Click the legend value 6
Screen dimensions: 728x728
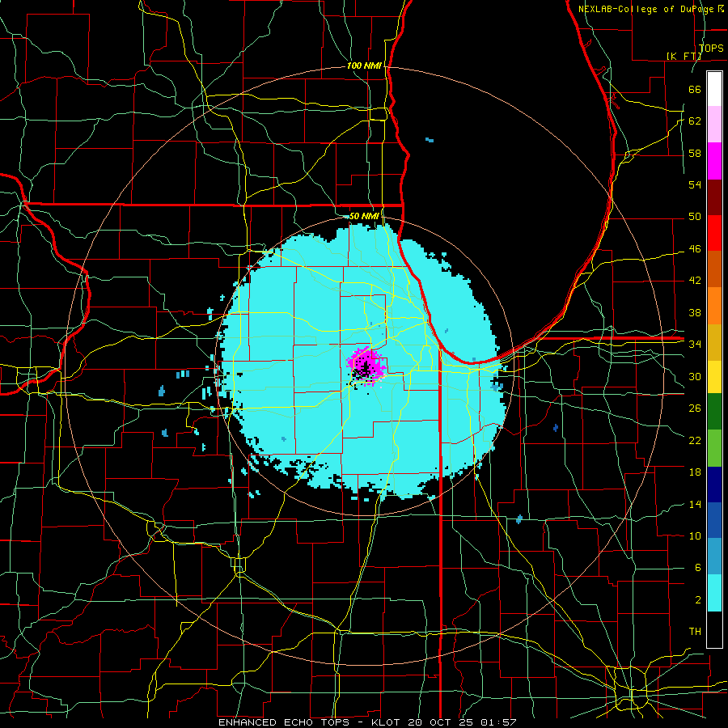coord(697,567)
